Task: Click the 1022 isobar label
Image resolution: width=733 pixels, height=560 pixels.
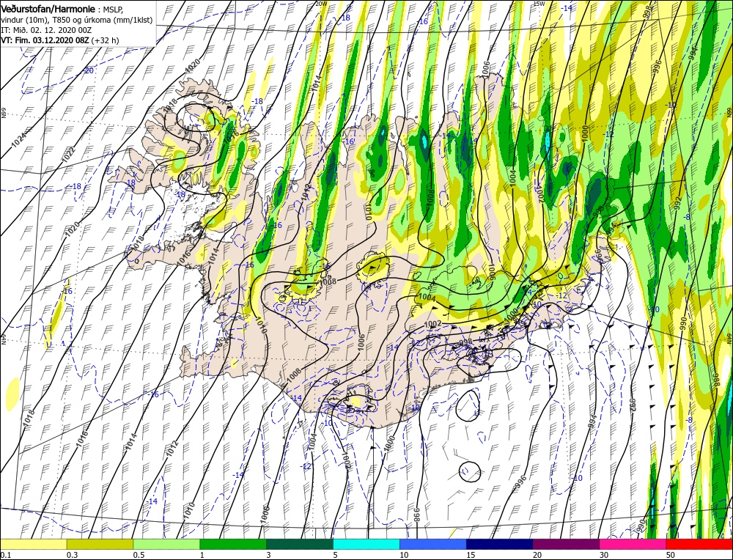Action: click(67, 154)
